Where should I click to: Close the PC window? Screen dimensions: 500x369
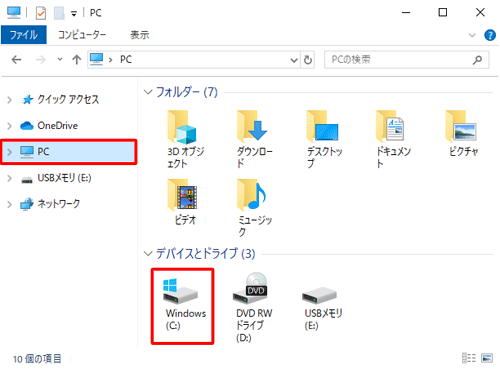[x=480, y=13]
